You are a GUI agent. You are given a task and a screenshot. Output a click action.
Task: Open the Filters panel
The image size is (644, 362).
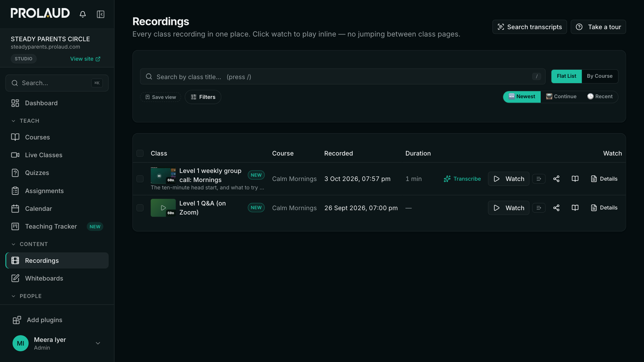click(203, 97)
